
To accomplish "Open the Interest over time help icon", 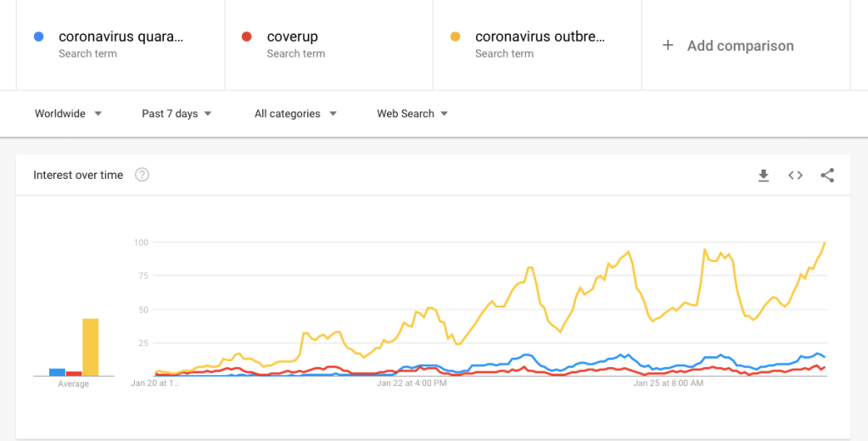I will coord(143,176).
